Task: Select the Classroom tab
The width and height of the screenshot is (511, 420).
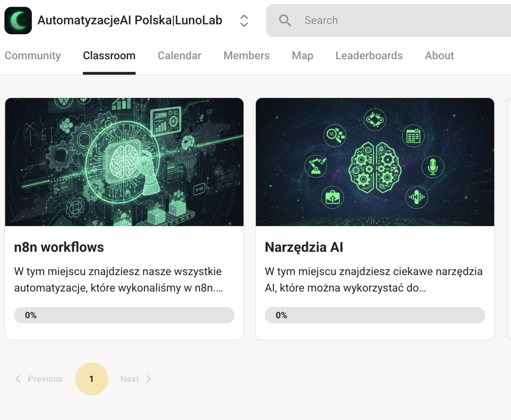Action: pos(109,56)
